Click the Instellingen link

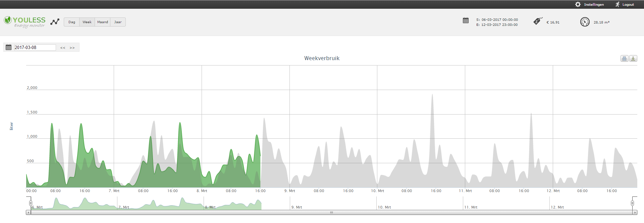tap(594, 4)
